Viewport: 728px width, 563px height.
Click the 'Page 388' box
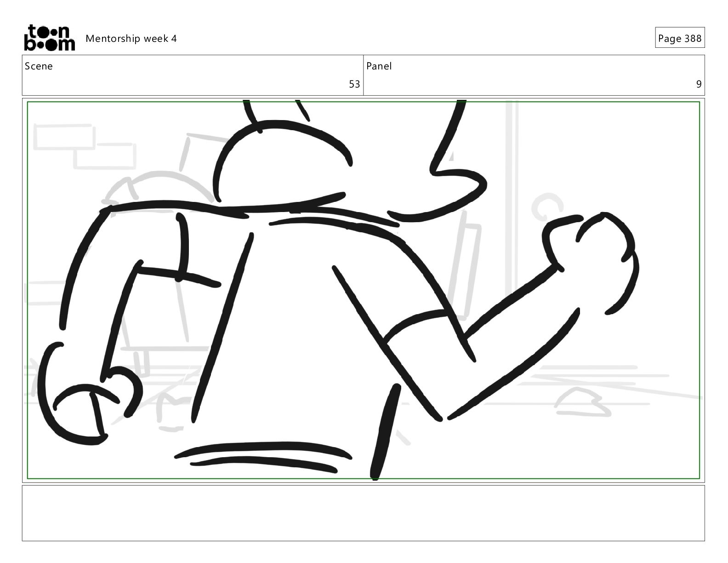click(x=680, y=38)
